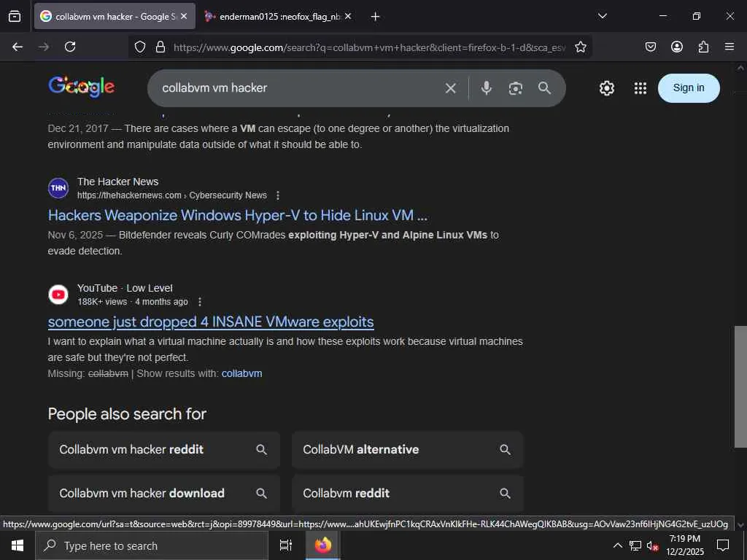Switch to collabvm vm hacker tab
This screenshot has width=747, height=560.
tap(115, 16)
